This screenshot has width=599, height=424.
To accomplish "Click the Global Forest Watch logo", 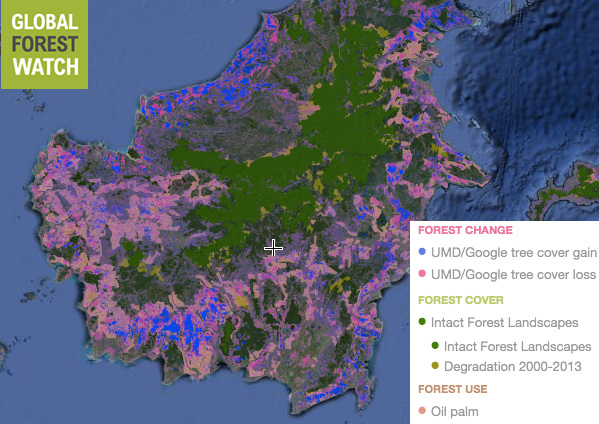I will [44, 44].
